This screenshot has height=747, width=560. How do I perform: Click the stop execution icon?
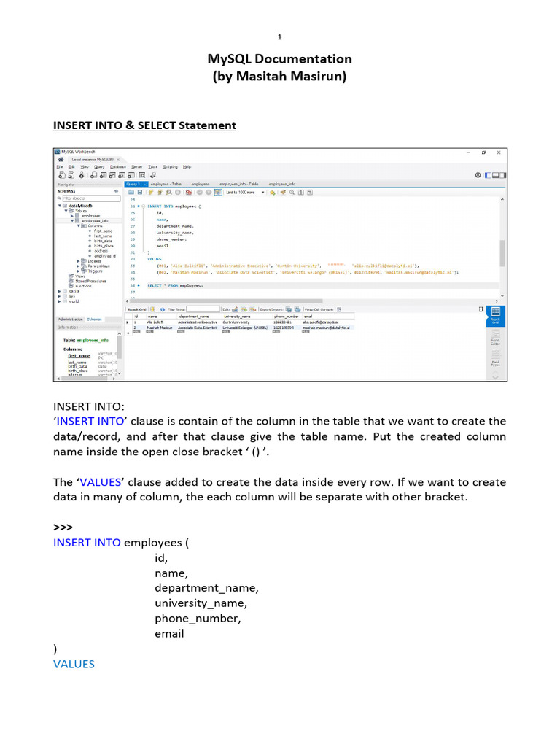(x=178, y=193)
